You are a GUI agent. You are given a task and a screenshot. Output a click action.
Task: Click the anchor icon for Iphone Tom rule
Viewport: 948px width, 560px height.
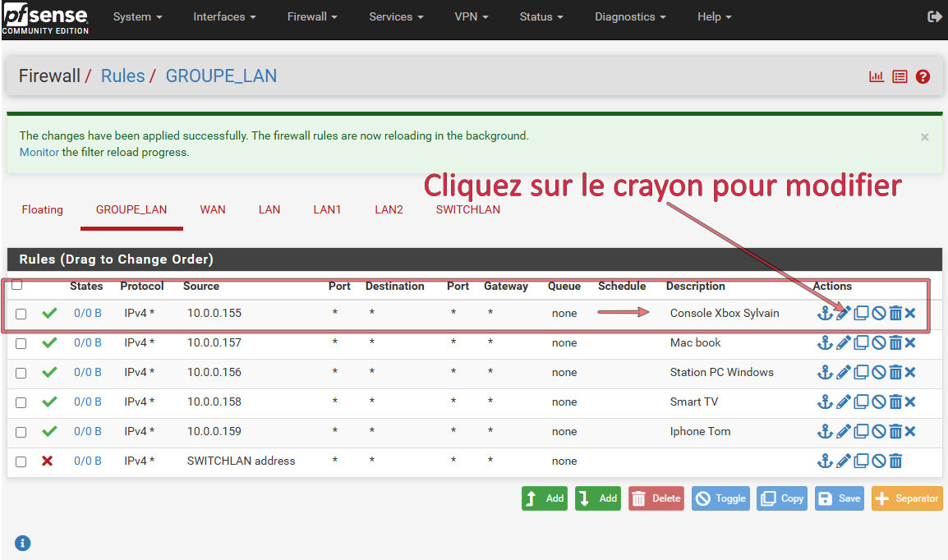(825, 431)
